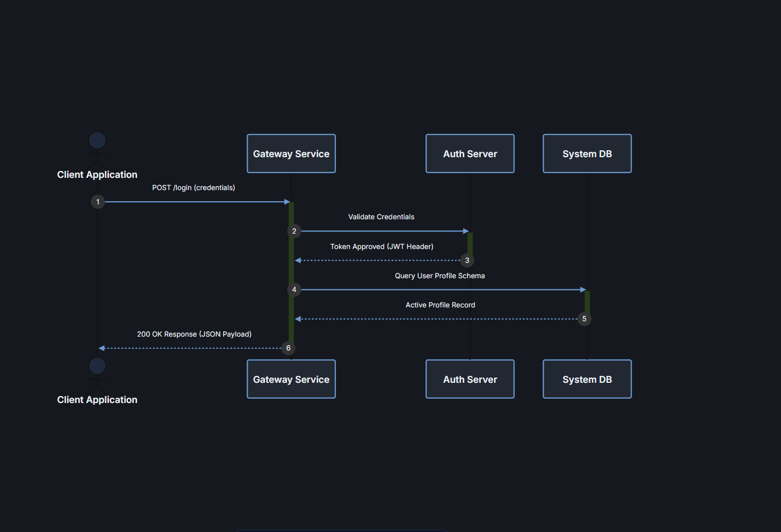Click the "Token Approved (JWT Header)" message label
The width and height of the screenshot is (781, 532).
click(x=382, y=247)
